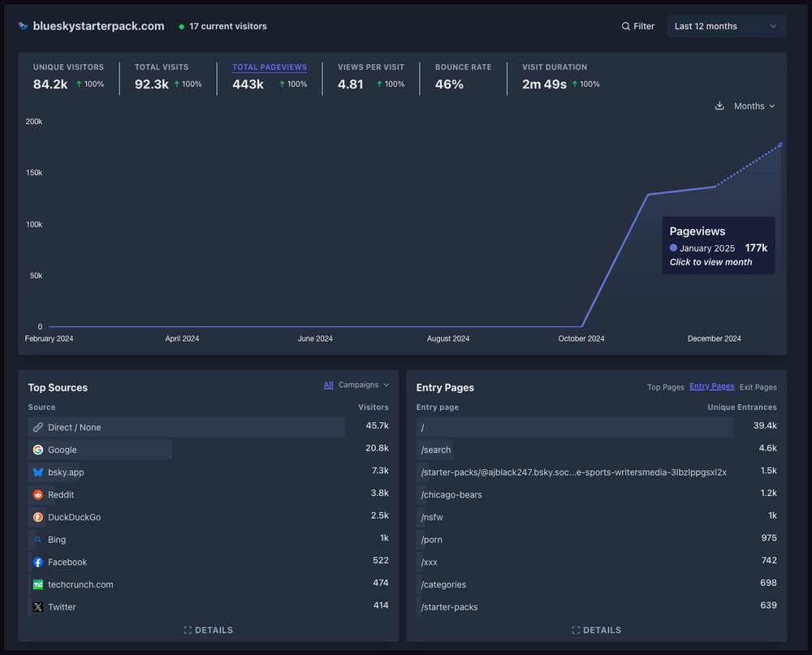Click the blueskystarterpack.com site logo icon
The width and height of the screenshot is (812, 655).
tap(23, 26)
